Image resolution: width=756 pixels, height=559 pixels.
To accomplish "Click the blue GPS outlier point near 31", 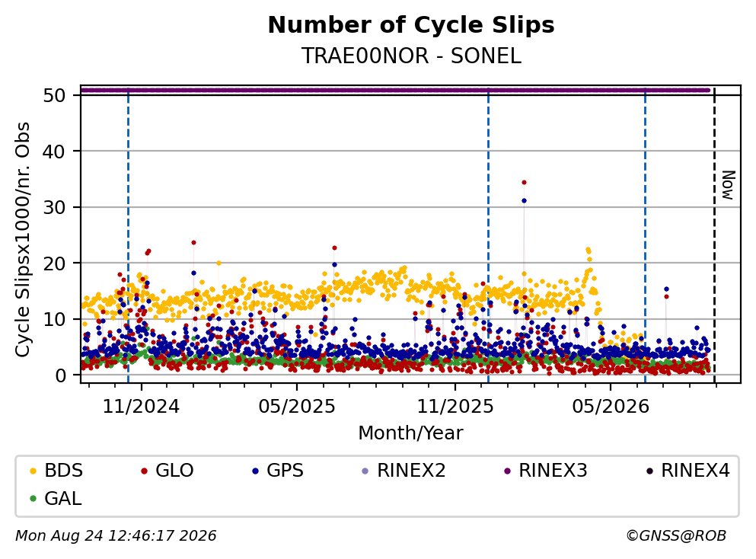I will coord(524,200).
